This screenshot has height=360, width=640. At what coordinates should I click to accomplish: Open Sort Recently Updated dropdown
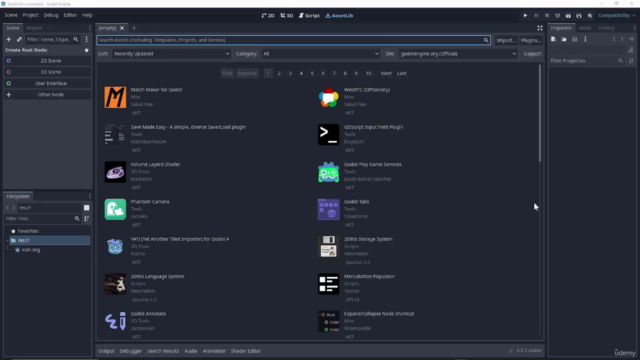[171, 54]
